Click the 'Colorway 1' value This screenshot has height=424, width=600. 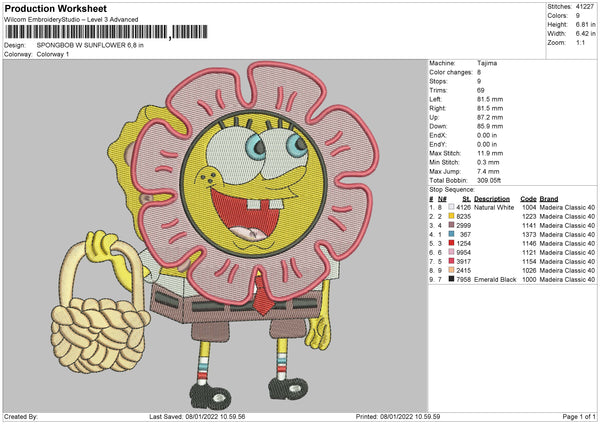click(x=53, y=54)
